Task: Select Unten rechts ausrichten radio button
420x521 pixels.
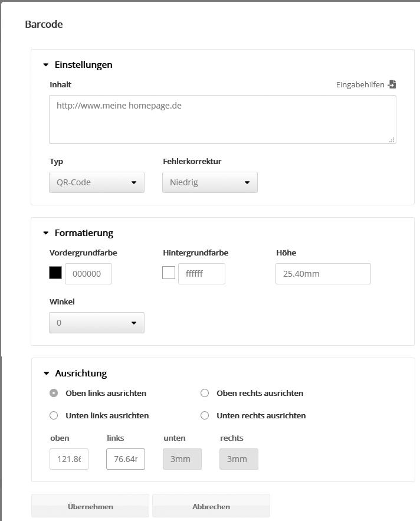Action: point(205,415)
